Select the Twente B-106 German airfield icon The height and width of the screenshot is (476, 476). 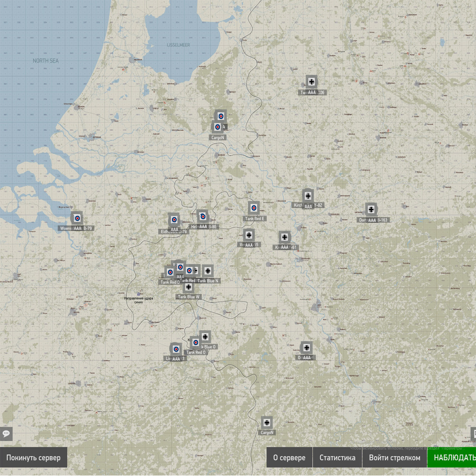312,81
